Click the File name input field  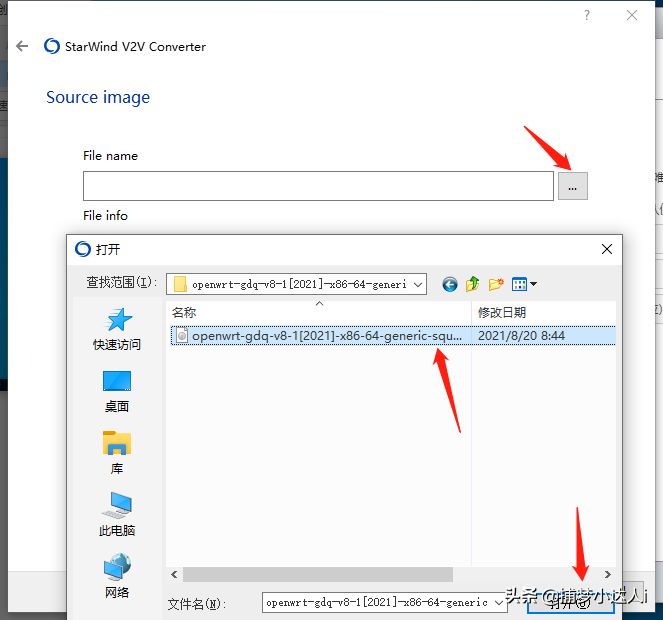coord(318,186)
